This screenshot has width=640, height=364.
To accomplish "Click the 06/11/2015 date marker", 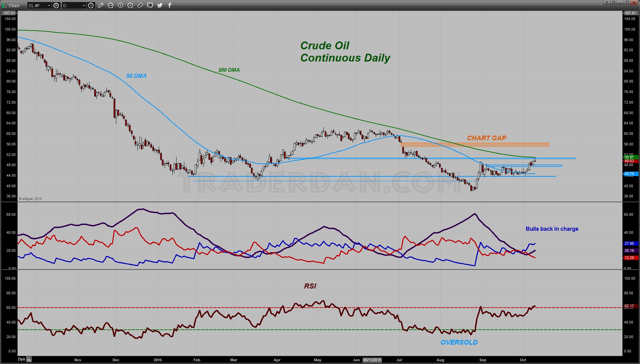I will [x=372, y=360].
